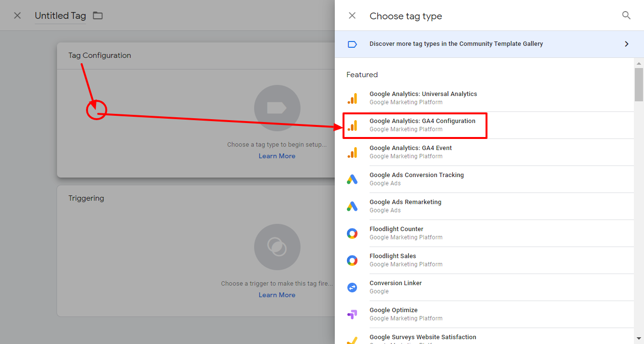Click the Triggering heading
This screenshot has width=644, height=344.
(x=86, y=198)
